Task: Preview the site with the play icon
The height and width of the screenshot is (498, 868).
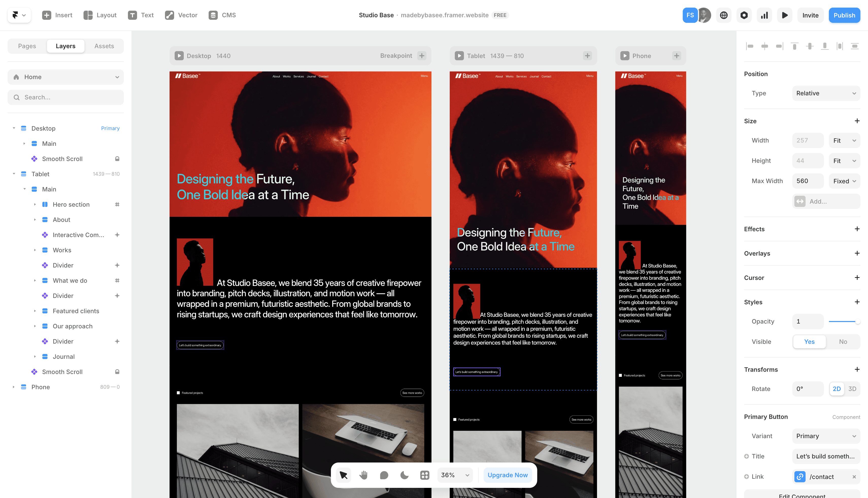Action: [784, 15]
